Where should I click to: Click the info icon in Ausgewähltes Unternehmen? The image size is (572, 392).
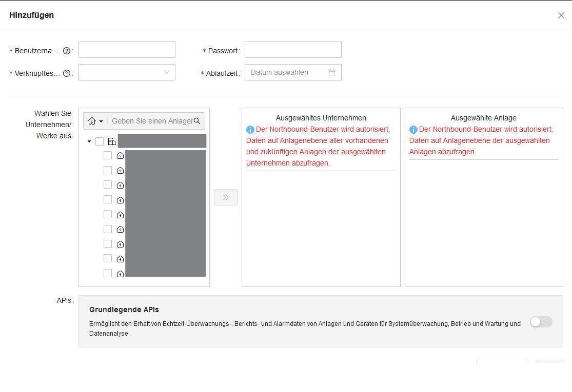click(x=250, y=129)
